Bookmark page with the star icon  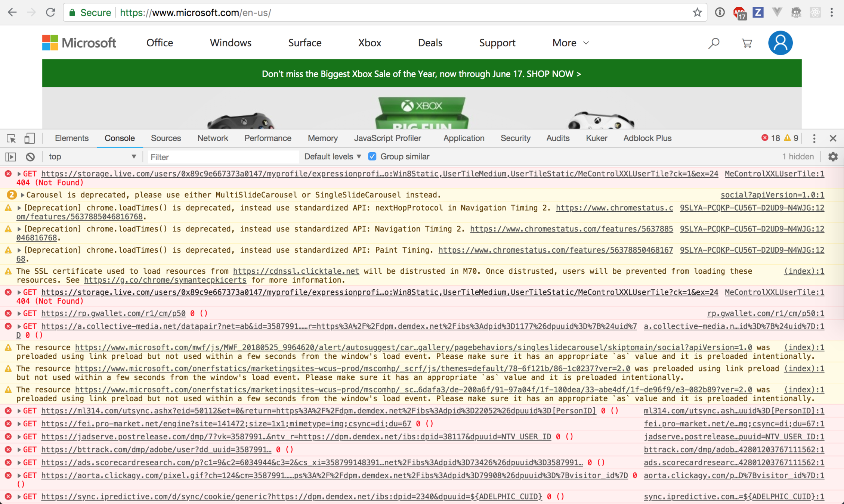point(697,13)
